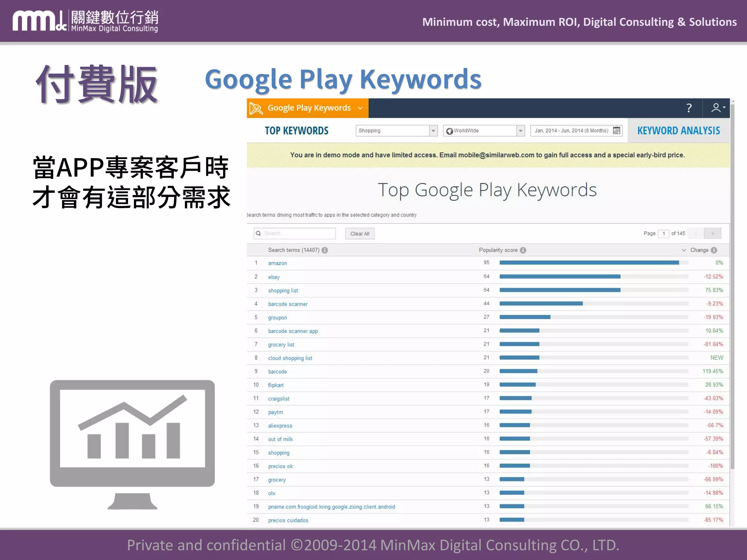
Task: Click the vertical scrollbar on right
Action: click(x=732, y=284)
